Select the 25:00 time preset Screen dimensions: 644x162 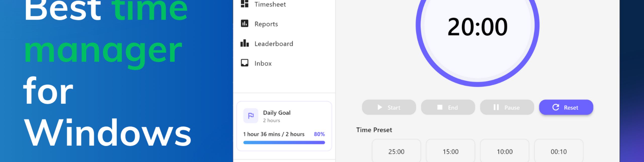point(396,152)
